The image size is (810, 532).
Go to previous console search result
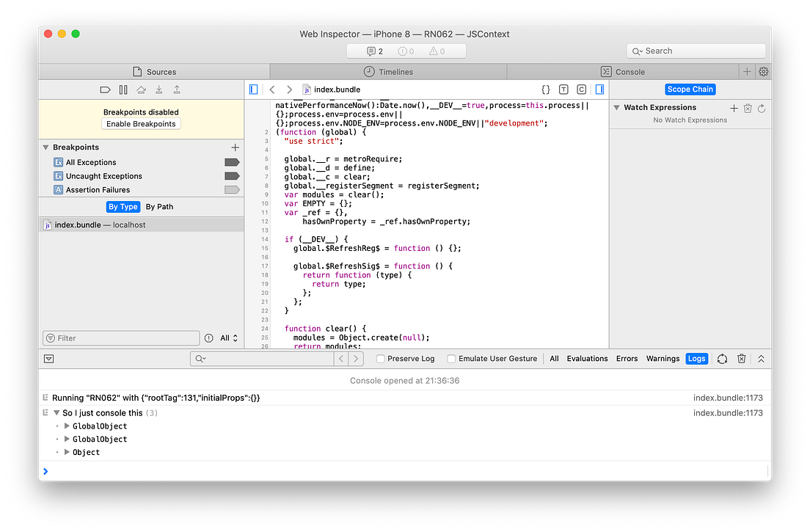341,358
